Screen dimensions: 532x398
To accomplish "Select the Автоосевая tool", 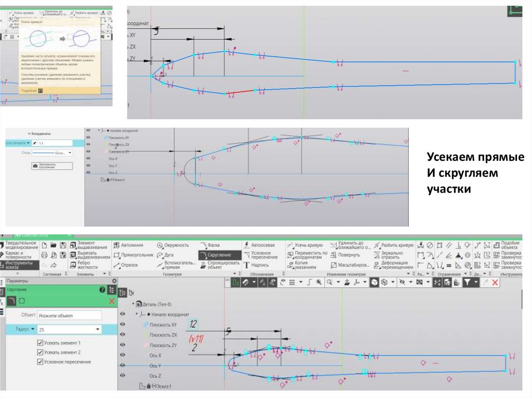I will [259, 245].
